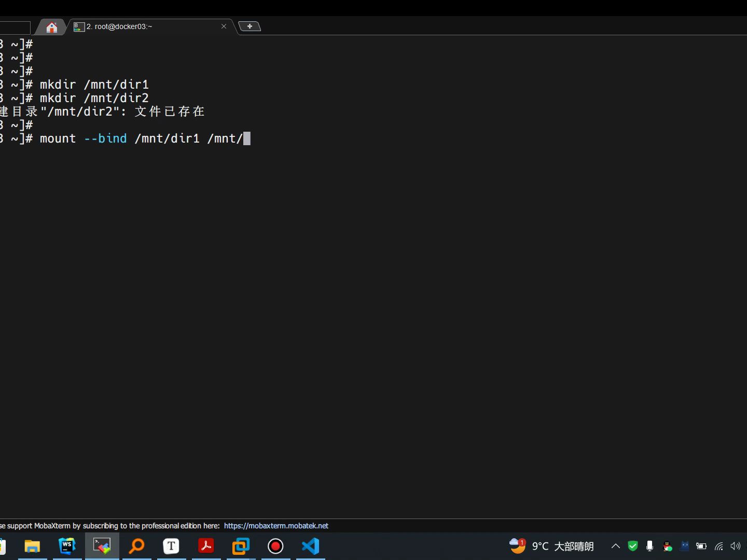
Task: Switch to the root@docker03 terminal tab
Action: pos(130,26)
